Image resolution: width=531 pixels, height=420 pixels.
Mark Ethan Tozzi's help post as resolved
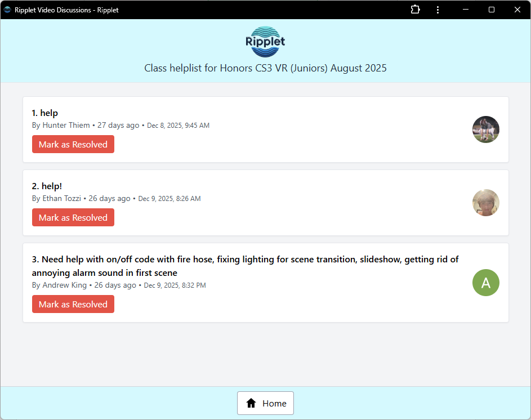[73, 217]
